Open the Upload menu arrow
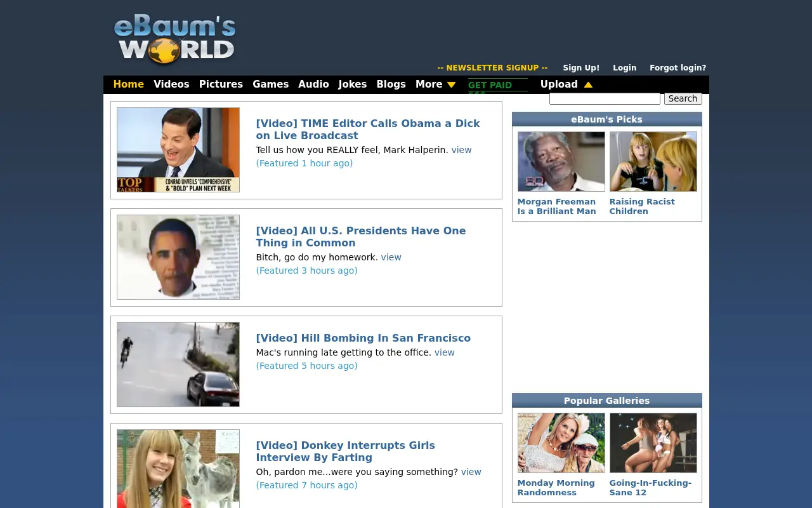The width and height of the screenshot is (812, 508). pyautogui.click(x=588, y=84)
